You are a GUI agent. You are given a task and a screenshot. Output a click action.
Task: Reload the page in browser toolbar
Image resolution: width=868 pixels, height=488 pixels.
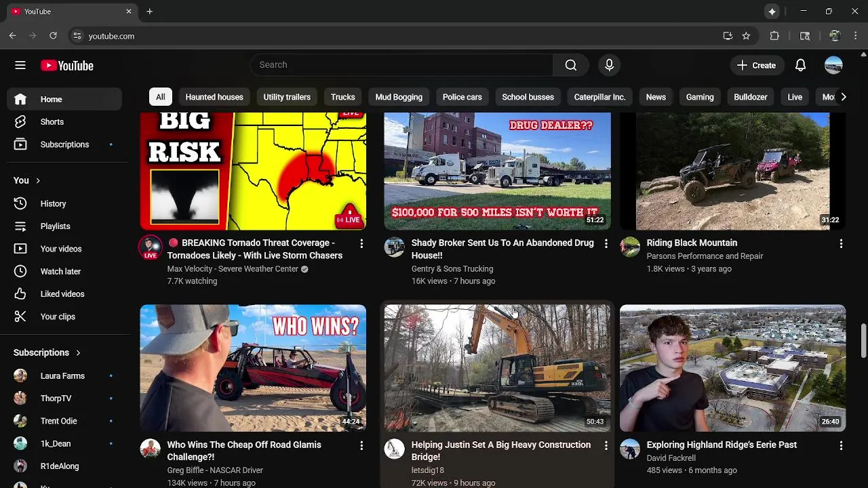[x=53, y=36]
